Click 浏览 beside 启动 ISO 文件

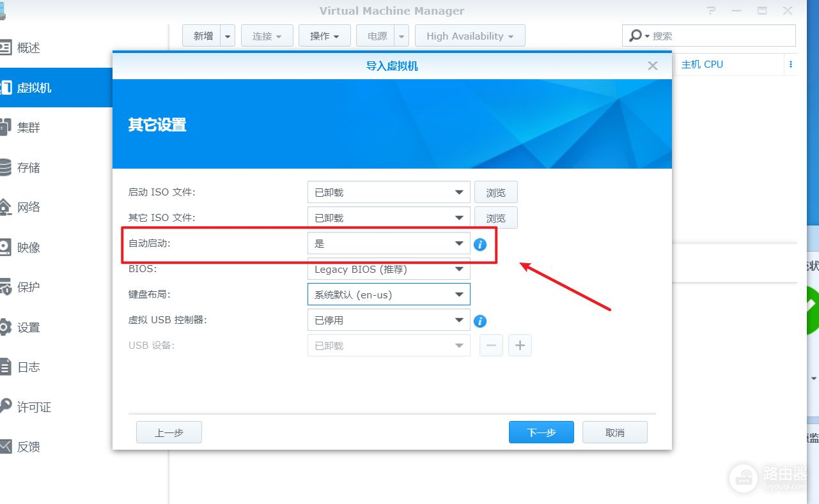tap(495, 192)
